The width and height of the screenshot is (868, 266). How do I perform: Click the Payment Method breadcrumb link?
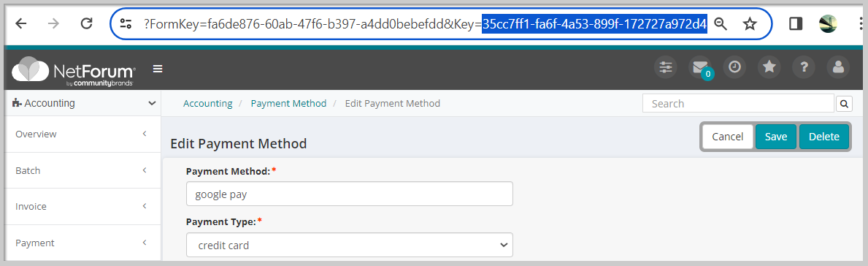288,103
